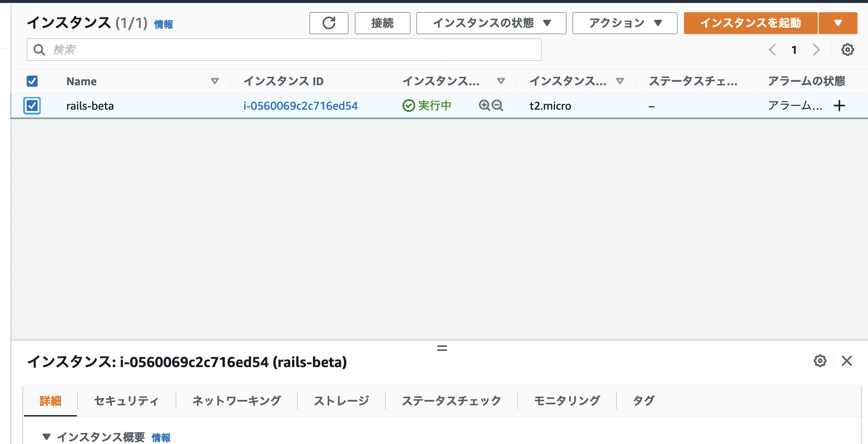This screenshot has width=868, height=444.
Task: Switch to the モニタリング tab
Action: pos(567,401)
